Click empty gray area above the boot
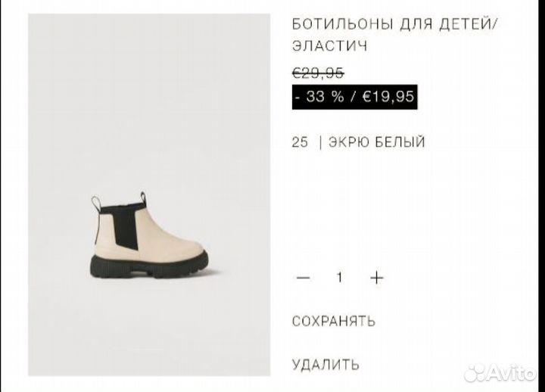This screenshot has height=392, width=545. [x=149, y=98]
